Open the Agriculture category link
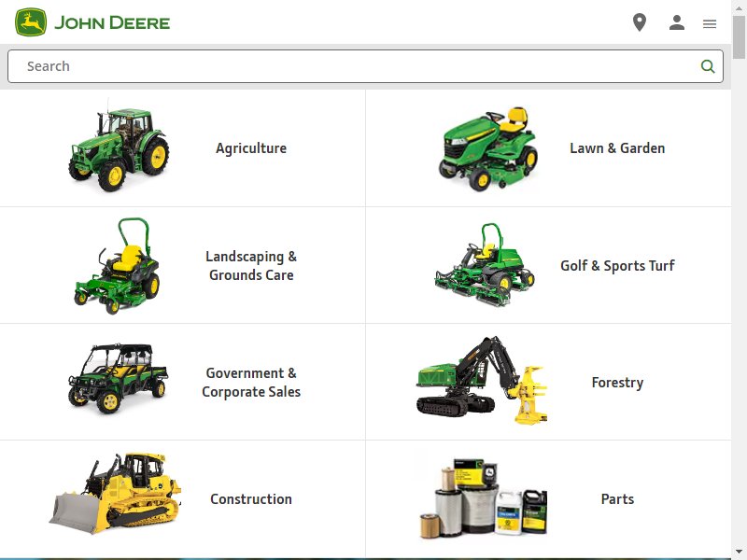Screen dimensions: 747x560 [x=251, y=148]
